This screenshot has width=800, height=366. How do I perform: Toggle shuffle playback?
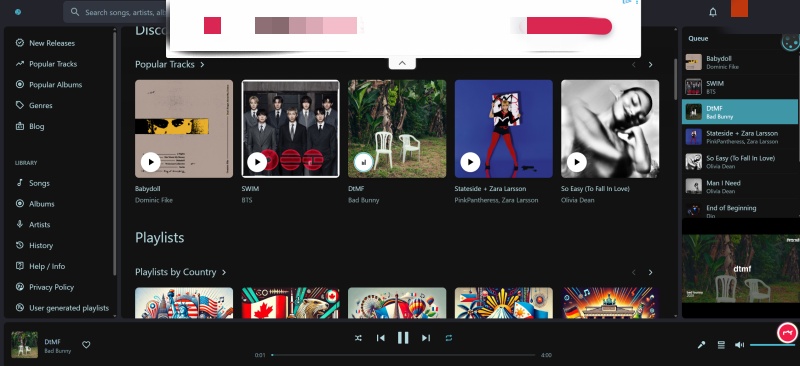coord(358,338)
